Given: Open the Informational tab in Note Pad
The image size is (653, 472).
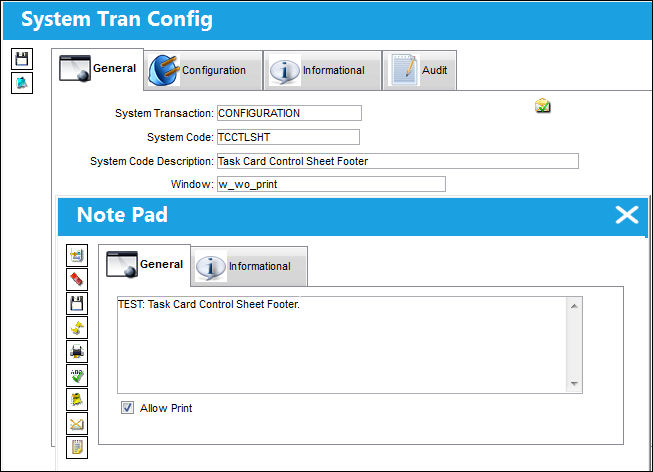Looking at the screenshot, I should click(249, 267).
